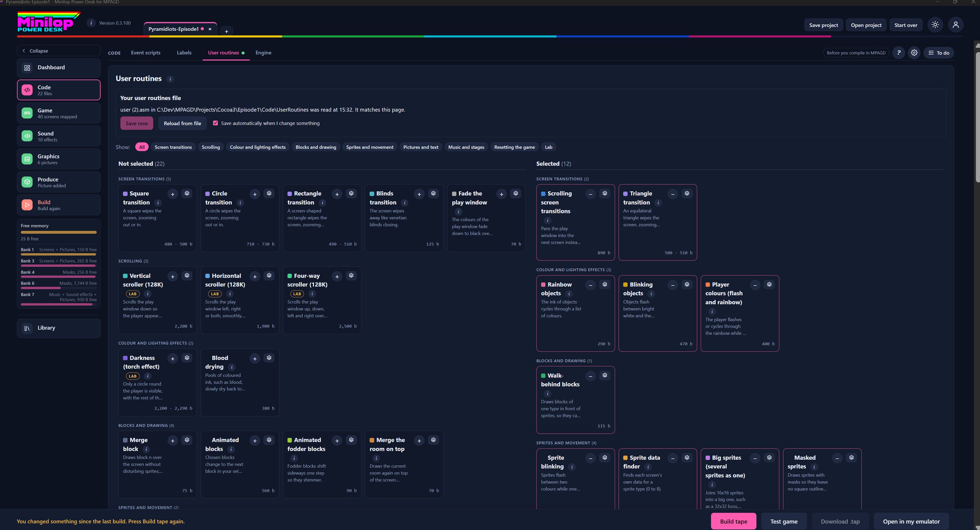This screenshot has height=530, width=980.
Task: Open the Sound section in sidebar
Action: tap(58, 136)
